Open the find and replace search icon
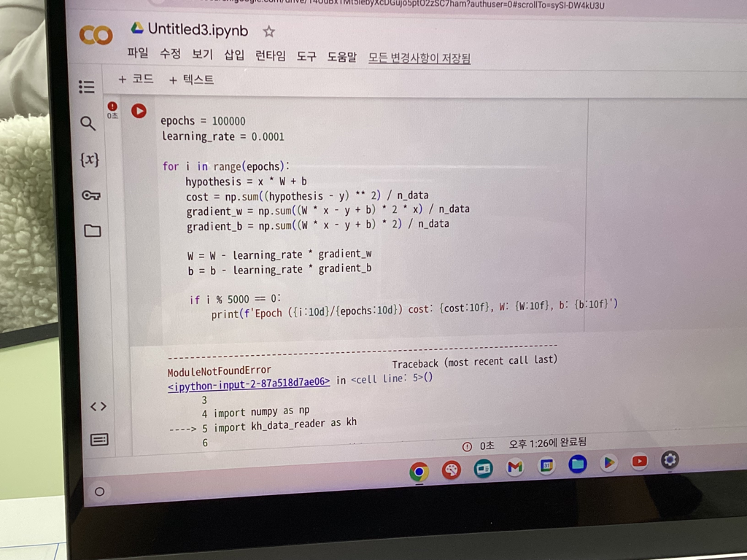 coord(88,124)
